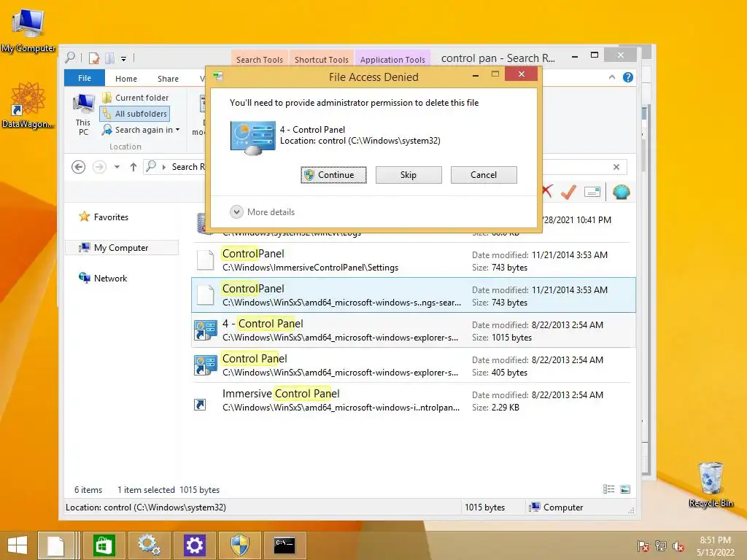
Task: Select My Computer in navigation pane
Action: [x=122, y=248]
